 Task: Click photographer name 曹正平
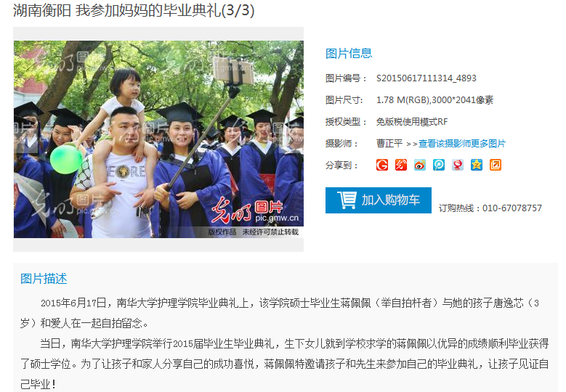coord(389,144)
